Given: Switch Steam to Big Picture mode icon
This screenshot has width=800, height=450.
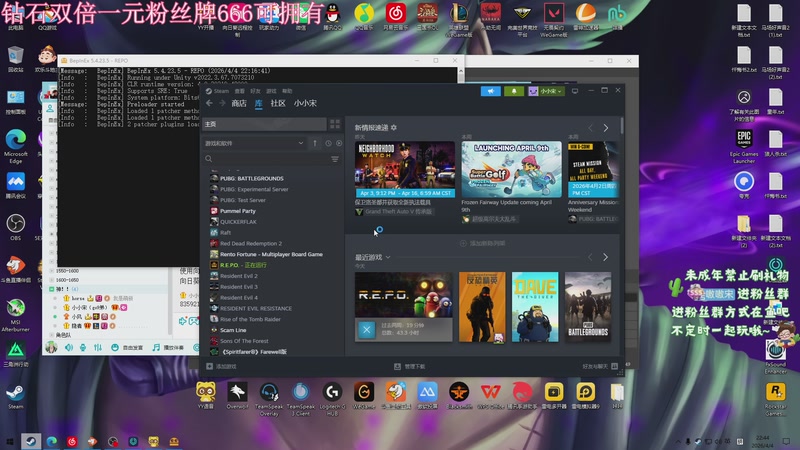Looking at the screenshot, I should point(575,91).
